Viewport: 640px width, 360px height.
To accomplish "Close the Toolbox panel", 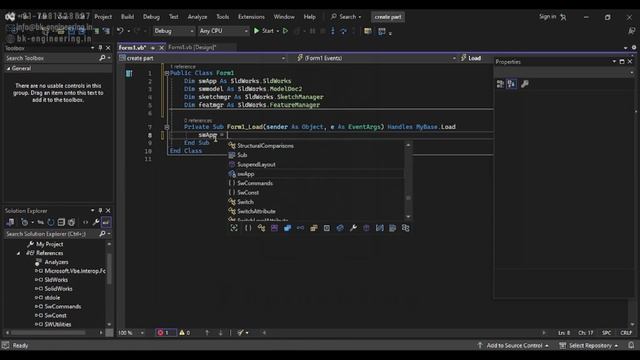I will tap(108, 48).
